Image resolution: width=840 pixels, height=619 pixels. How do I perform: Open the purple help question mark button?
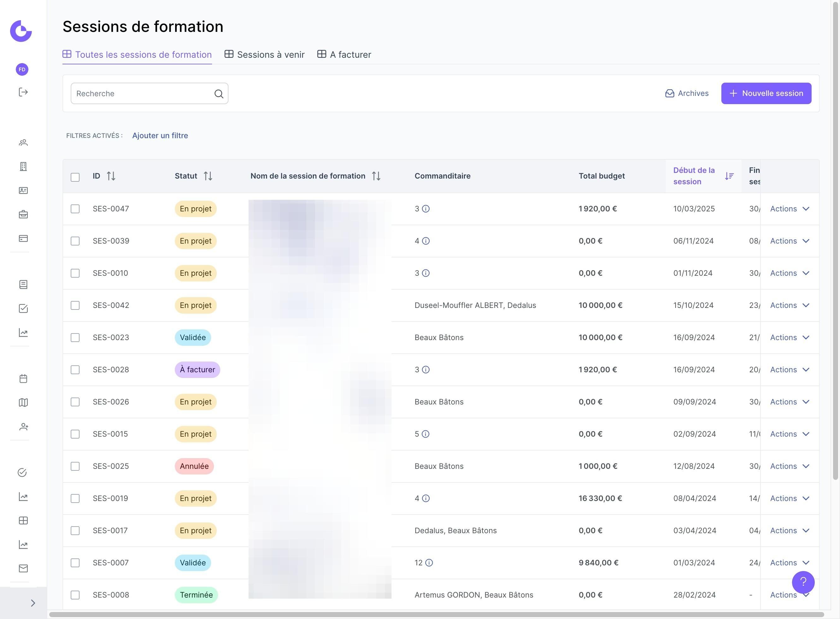[803, 582]
